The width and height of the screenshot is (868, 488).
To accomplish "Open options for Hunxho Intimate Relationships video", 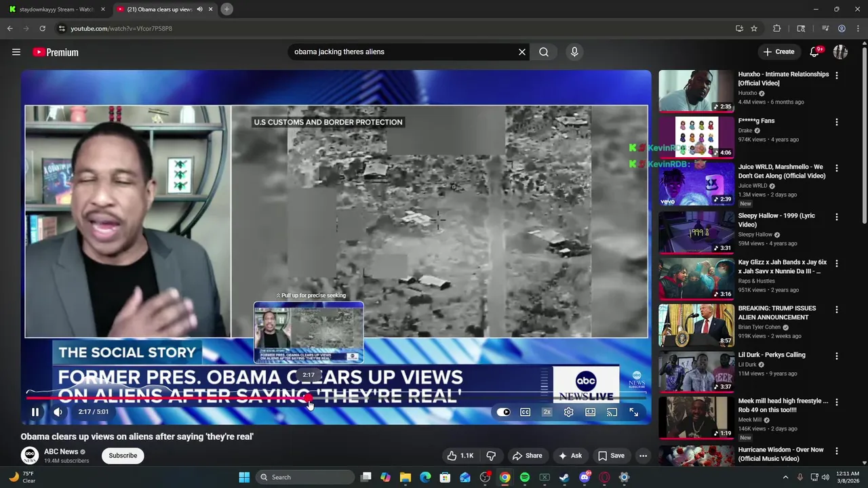I will (837, 76).
